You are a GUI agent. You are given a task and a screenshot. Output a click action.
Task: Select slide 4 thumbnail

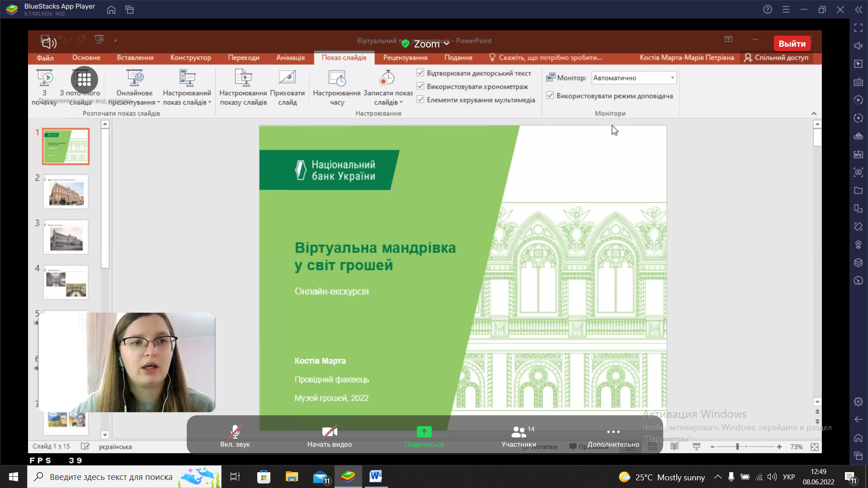click(x=66, y=282)
